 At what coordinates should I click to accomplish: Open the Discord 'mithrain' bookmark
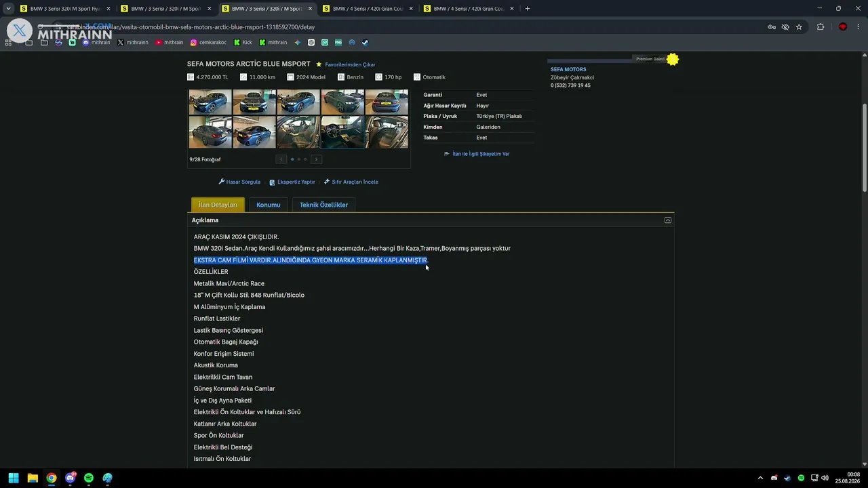coord(96,42)
